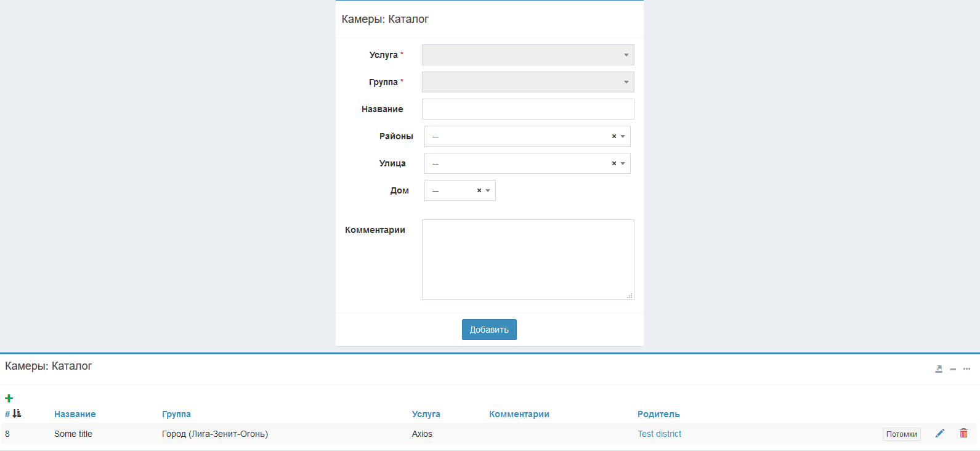Viewport: 980px width, 451px height.
Task: Clear the Районы selection with the x
Action: click(x=614, y=136)
